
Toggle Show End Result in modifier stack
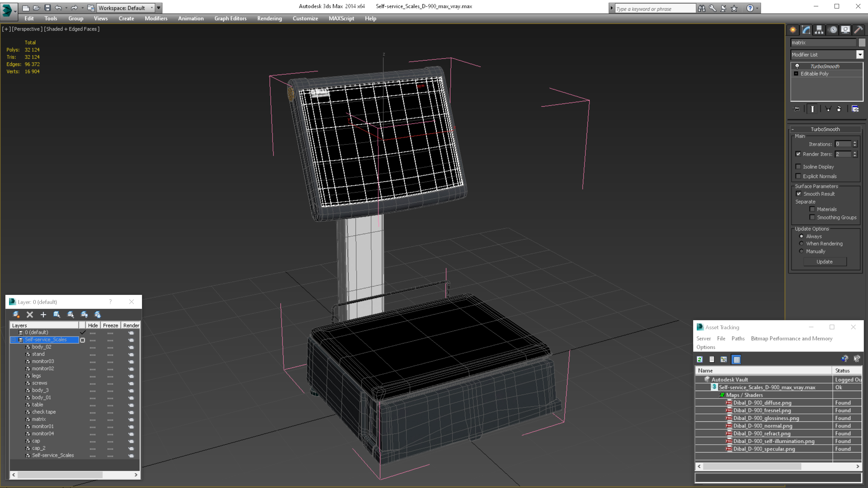coord(813,109)
